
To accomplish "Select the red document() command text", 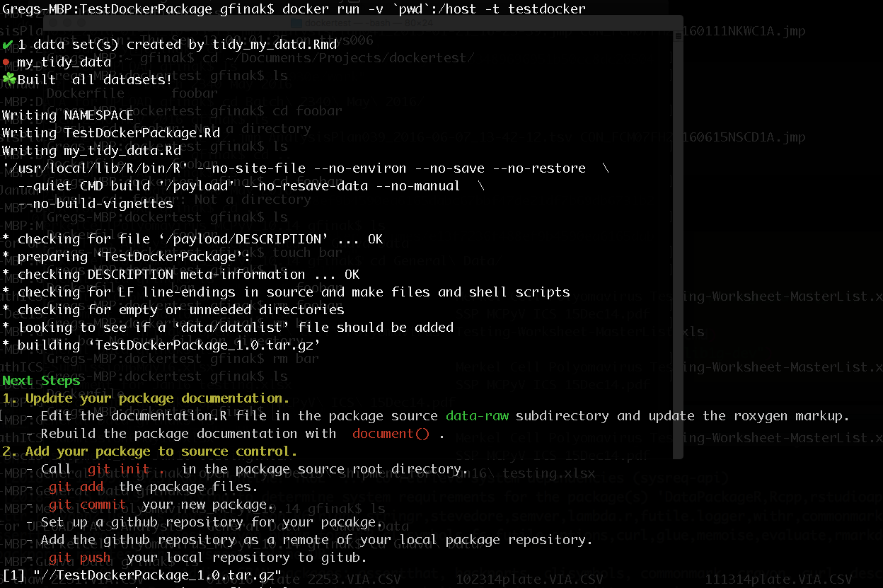I will 390,433.
